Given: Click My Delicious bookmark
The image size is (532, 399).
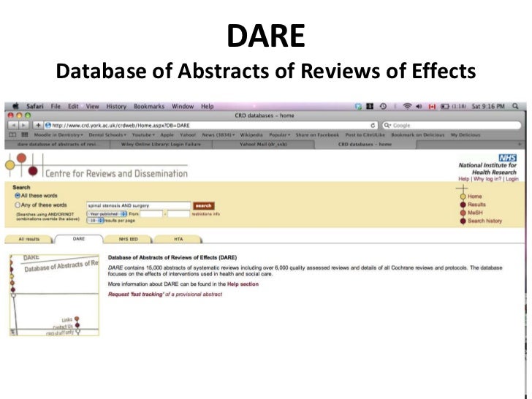Looking at the screenshot, I should [x=465, y=134].
